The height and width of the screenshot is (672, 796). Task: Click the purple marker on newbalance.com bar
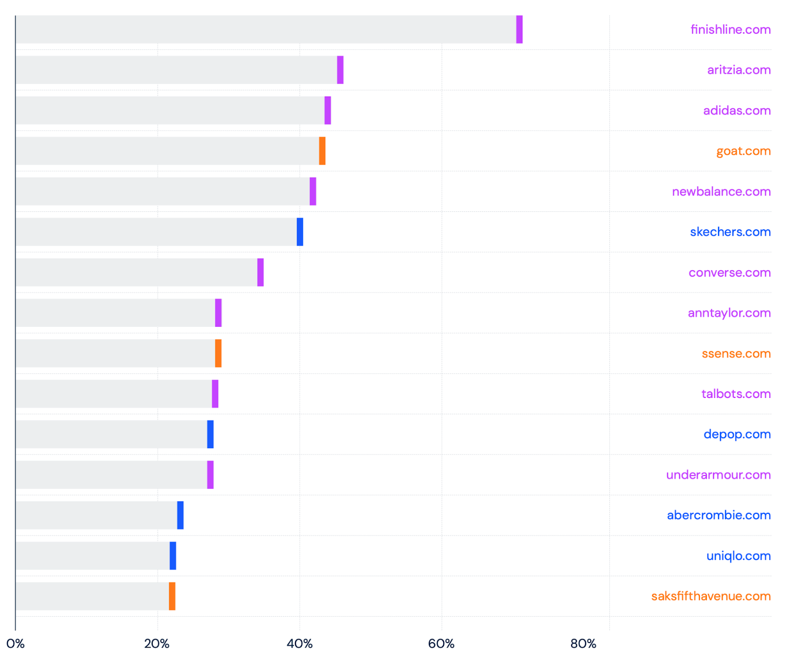tap(313, 192)
